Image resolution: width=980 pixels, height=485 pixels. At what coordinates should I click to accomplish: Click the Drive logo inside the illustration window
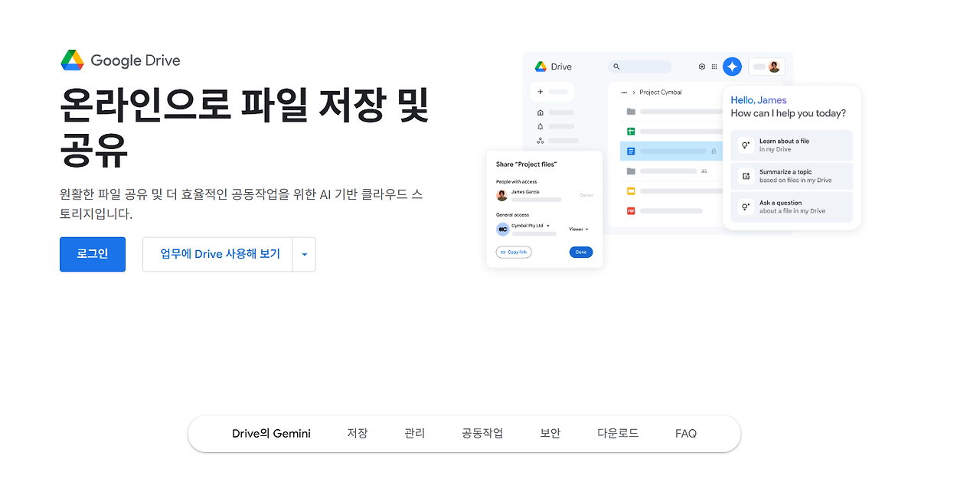pyautogui.click(x=553, y=67)
